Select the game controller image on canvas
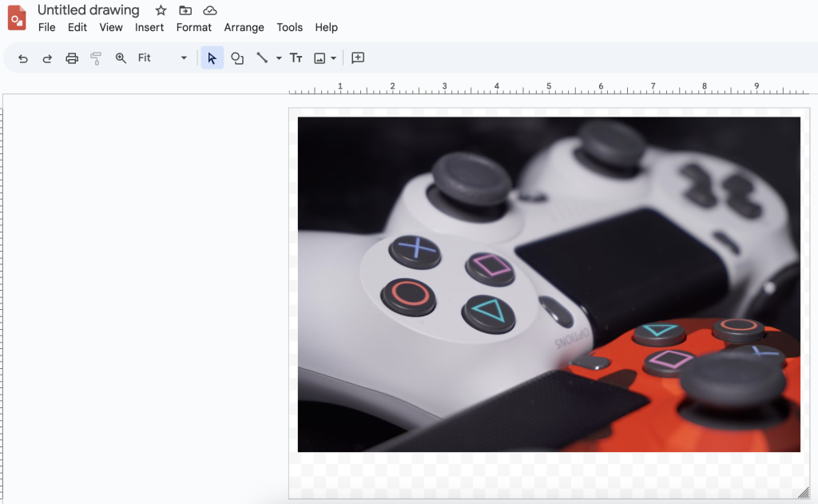Screen dimensions: 818x504 549,284
